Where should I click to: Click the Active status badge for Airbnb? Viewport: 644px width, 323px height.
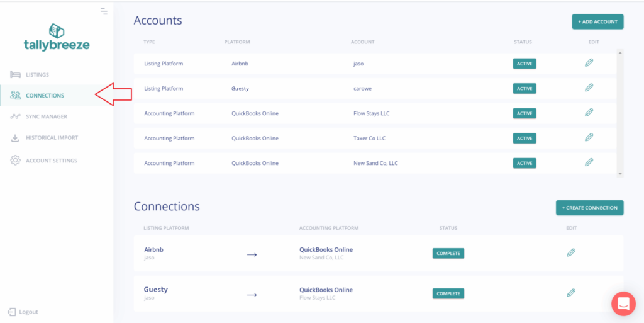coord(525,64)
